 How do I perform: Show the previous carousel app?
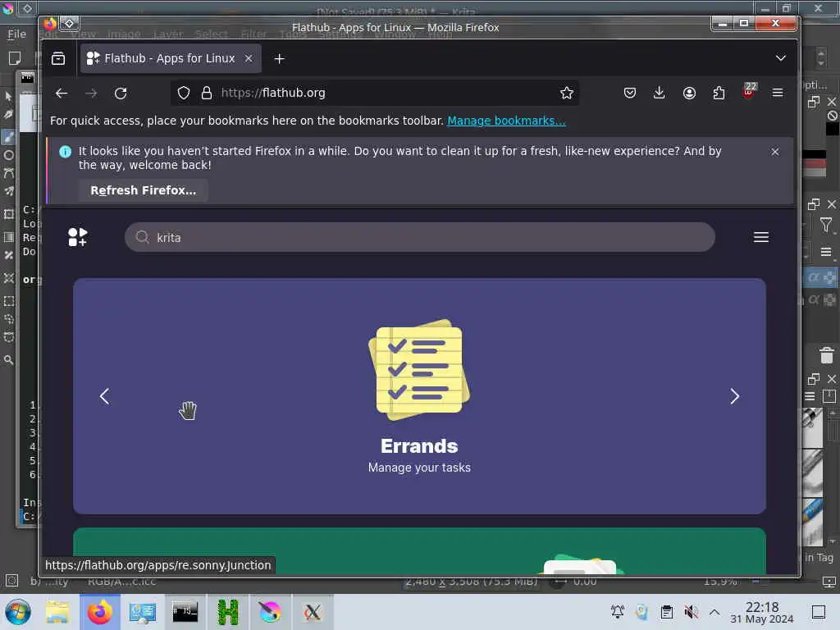pyautogui.click(x=104, y=396)
